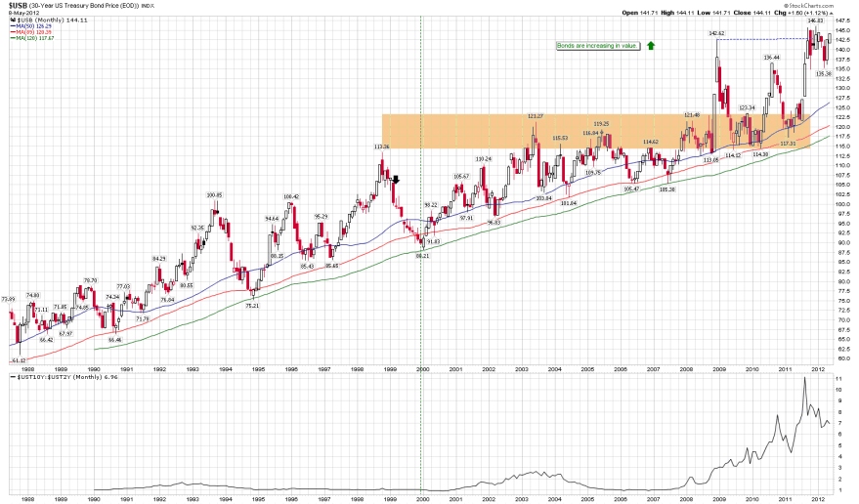Click the 146.83 peak price label
The height and width of the screenshot is (504, 859).
[x=816, y=20]
